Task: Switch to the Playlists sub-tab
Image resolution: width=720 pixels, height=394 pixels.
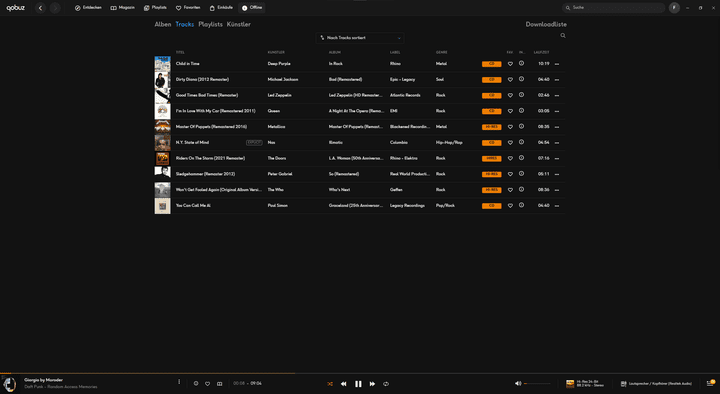Action: pyautogui.click(x=210, y=24)
